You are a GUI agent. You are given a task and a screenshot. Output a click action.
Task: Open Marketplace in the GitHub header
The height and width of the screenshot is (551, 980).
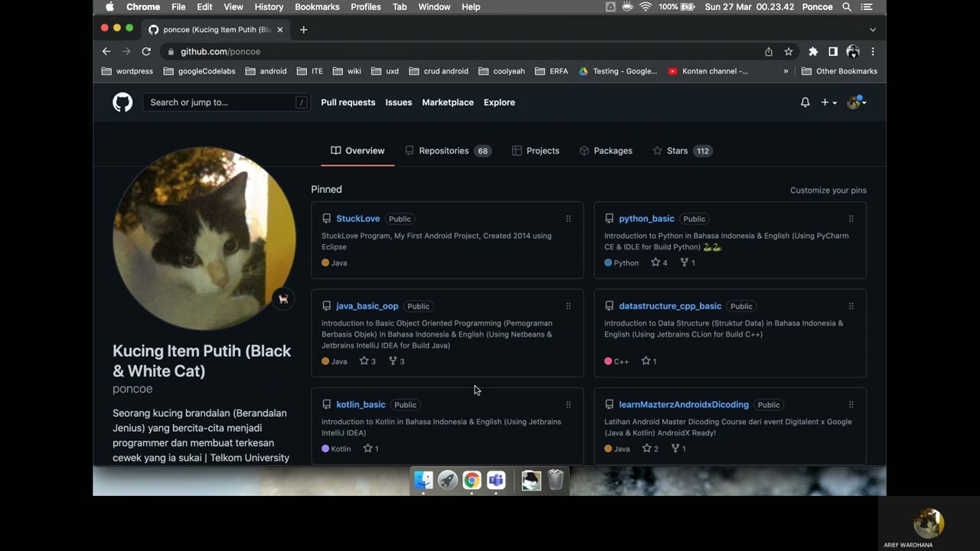click(448, 103)
